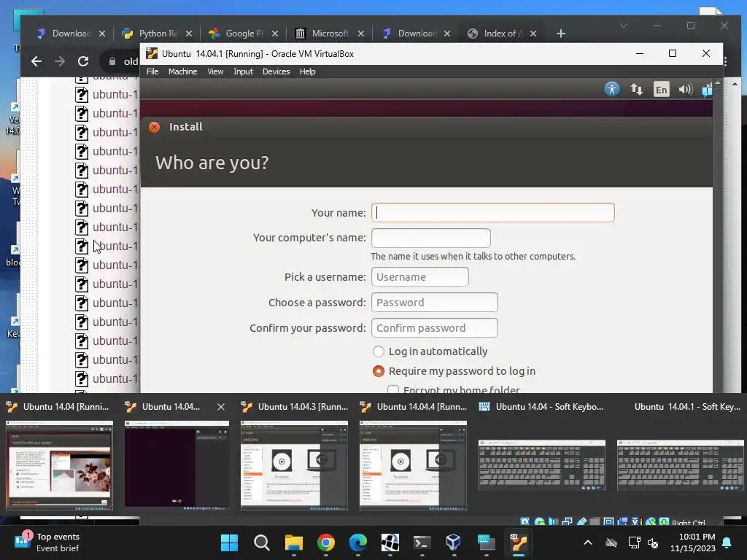
Task: Close the Ubuntu 14.04... preview thumbnail
Action: tap(221, 407)
